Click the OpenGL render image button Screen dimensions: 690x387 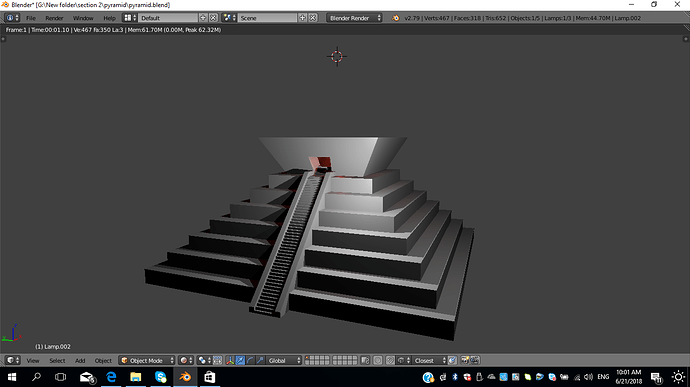click(465, 360)
